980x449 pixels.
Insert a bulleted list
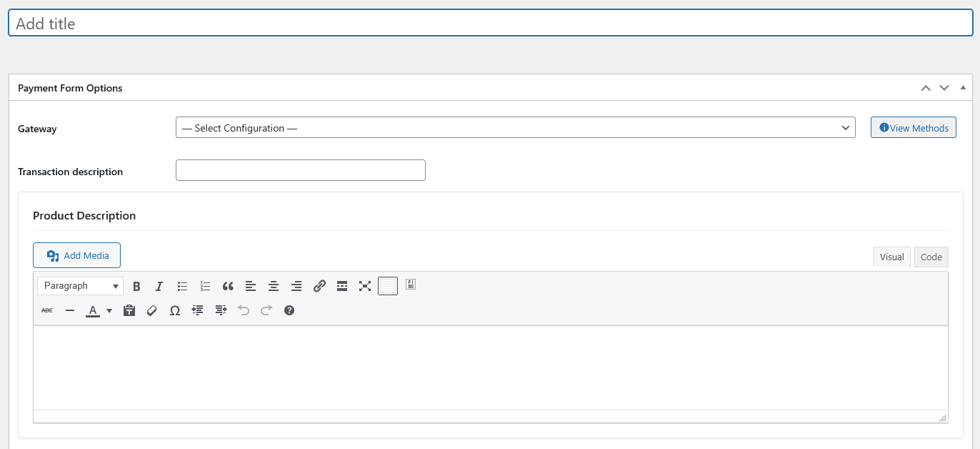182,286
